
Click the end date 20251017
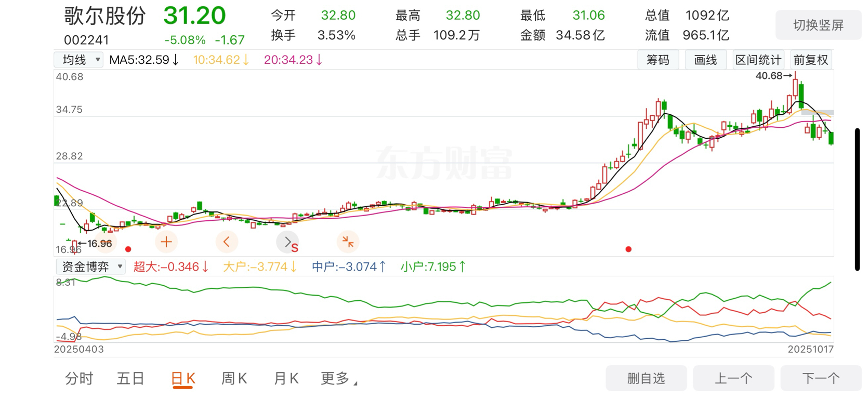(810, 349)
